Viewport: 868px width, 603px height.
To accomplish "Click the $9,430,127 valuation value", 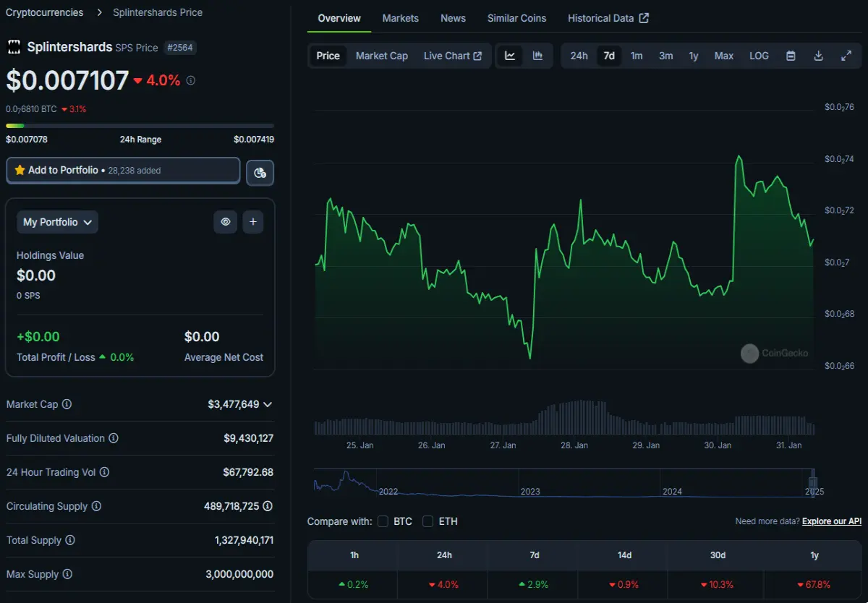I will (249, 438).
